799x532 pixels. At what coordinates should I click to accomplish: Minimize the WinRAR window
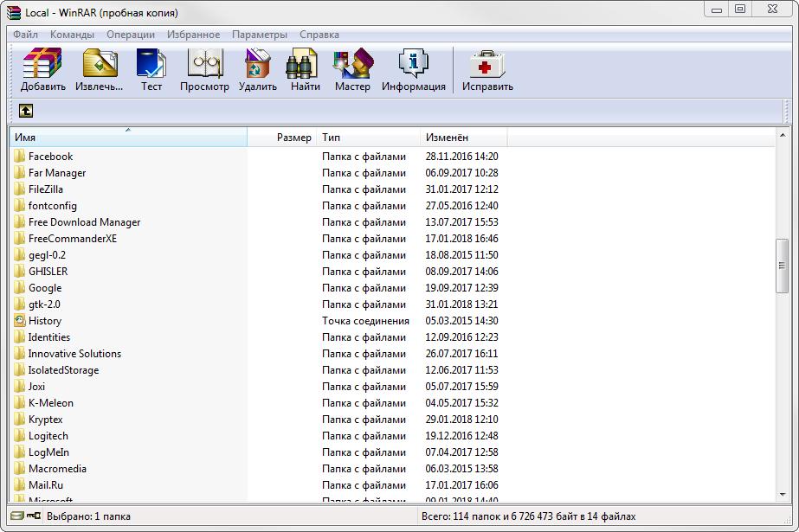click(717, 9)
